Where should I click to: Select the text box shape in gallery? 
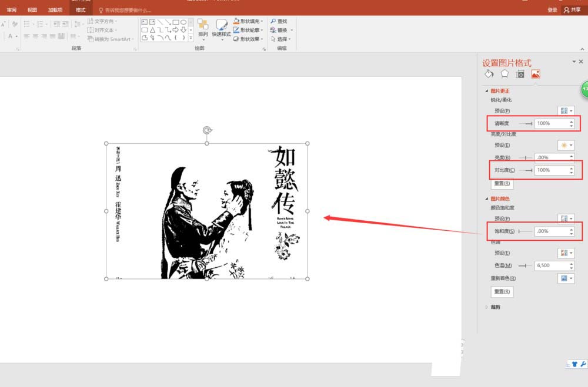pyautogui.click(x=145, y=22)
